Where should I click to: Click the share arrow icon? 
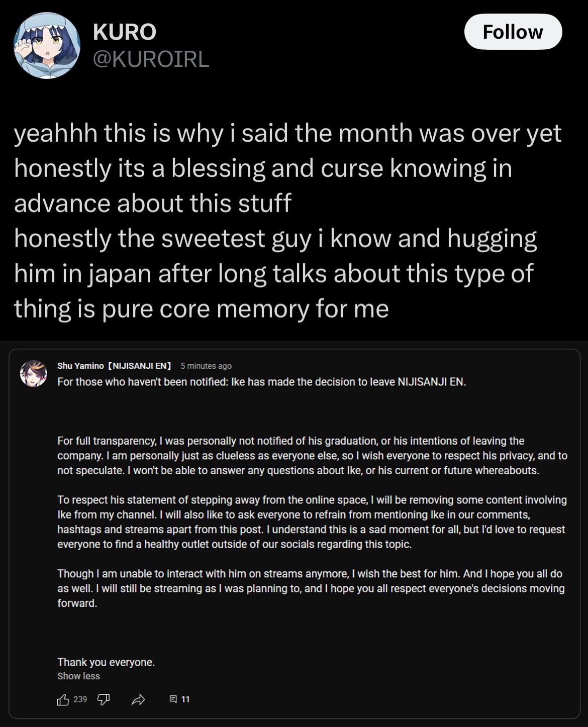[x=138, y=699]
